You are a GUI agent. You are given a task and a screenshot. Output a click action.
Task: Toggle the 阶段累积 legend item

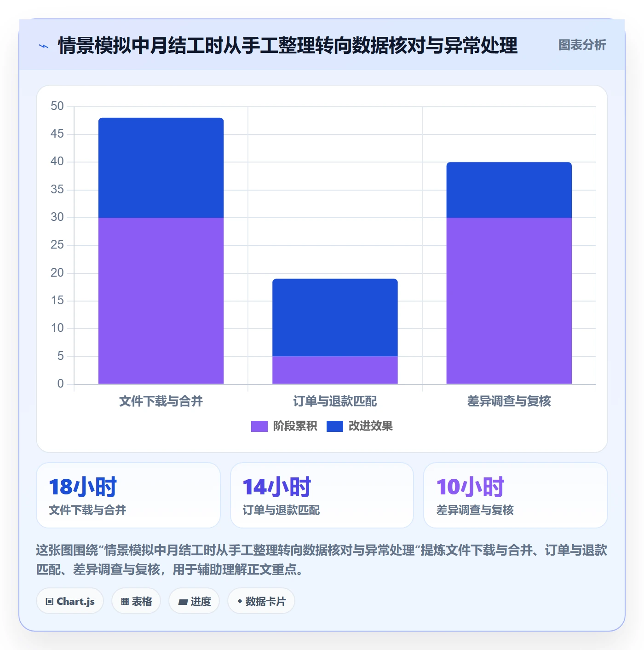point(284,426)
